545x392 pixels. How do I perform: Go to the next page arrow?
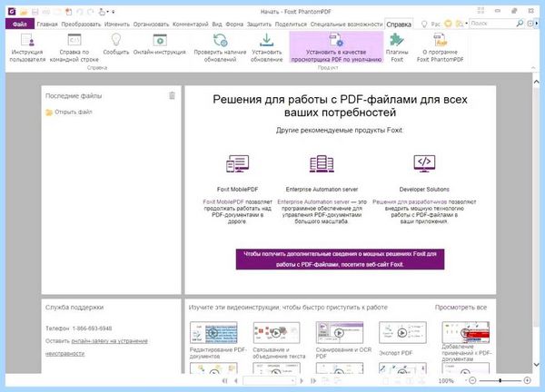click(x=302, y=380)
